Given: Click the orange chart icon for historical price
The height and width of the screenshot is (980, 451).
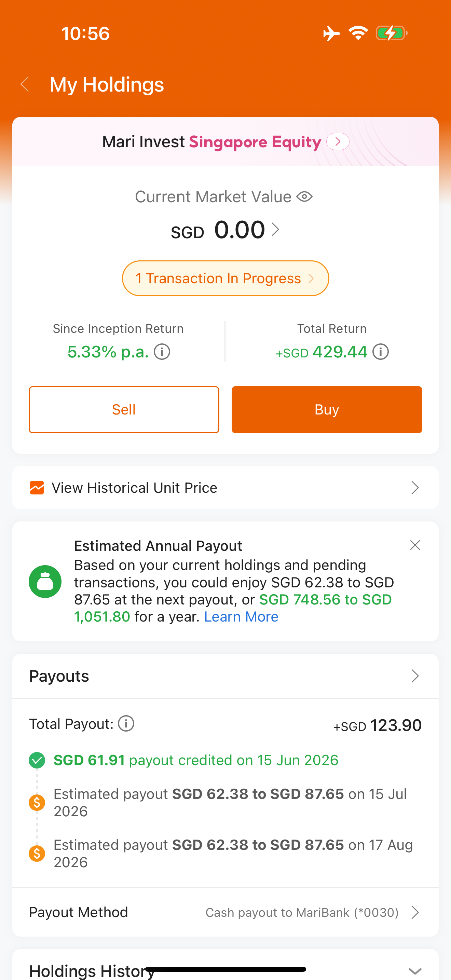Looking at the screenshot, I should point(37,488).
